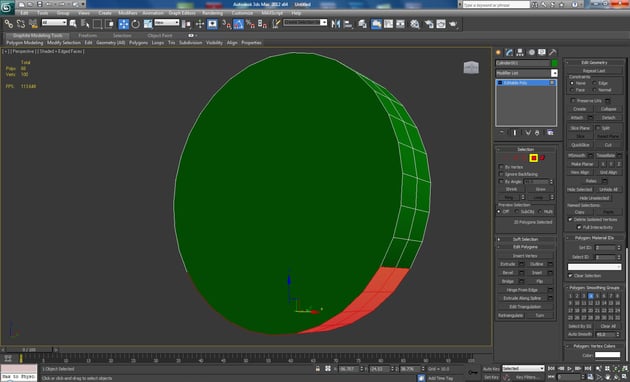The width and height of the screenshot is (630, 382).
Task: Collapse the Polygon: Smoothing Groups rollout
Action: click(595, 288)
